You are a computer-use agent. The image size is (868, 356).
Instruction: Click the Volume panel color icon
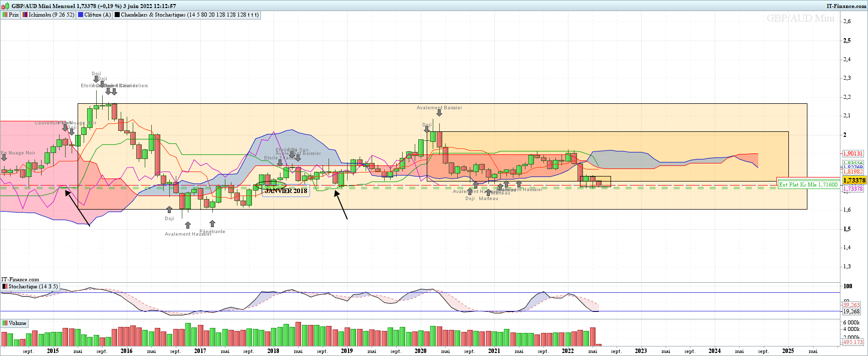5,323
